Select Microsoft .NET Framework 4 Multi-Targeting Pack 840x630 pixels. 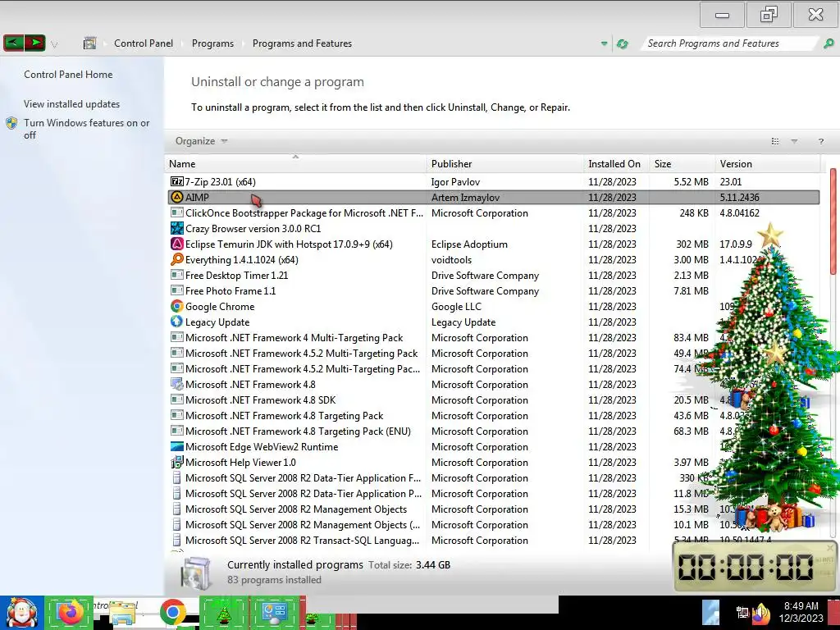click(493, 337)
